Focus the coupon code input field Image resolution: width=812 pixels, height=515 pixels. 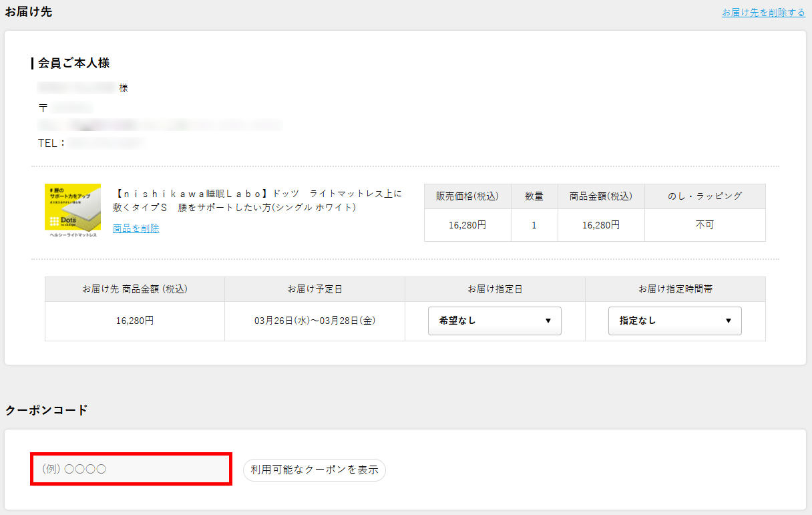(x=132, y=469)
